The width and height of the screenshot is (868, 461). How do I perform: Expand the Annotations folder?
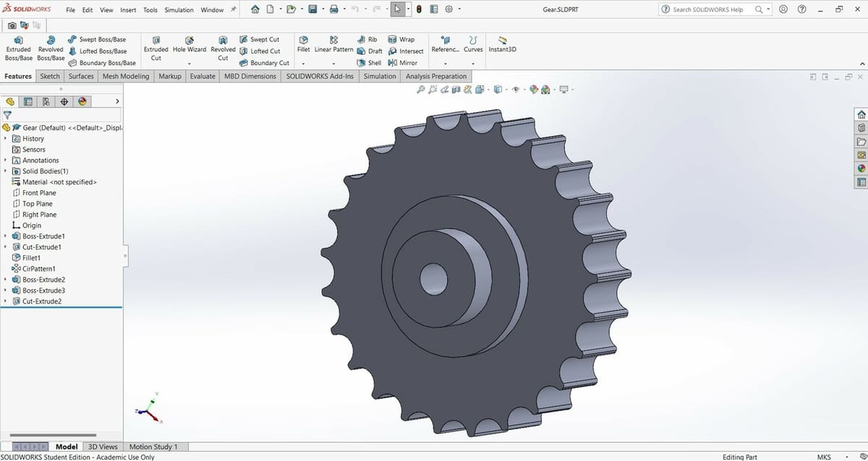[x=6, y=160]
